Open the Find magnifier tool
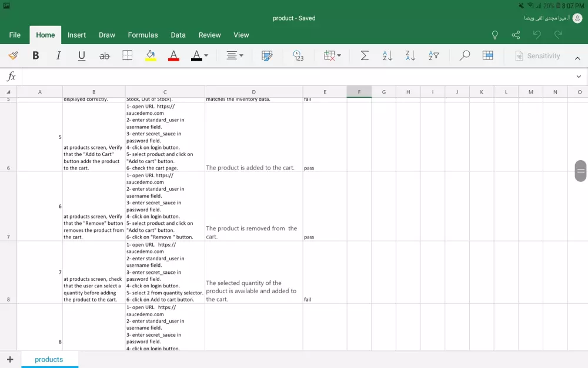 (x=465, y=56)
